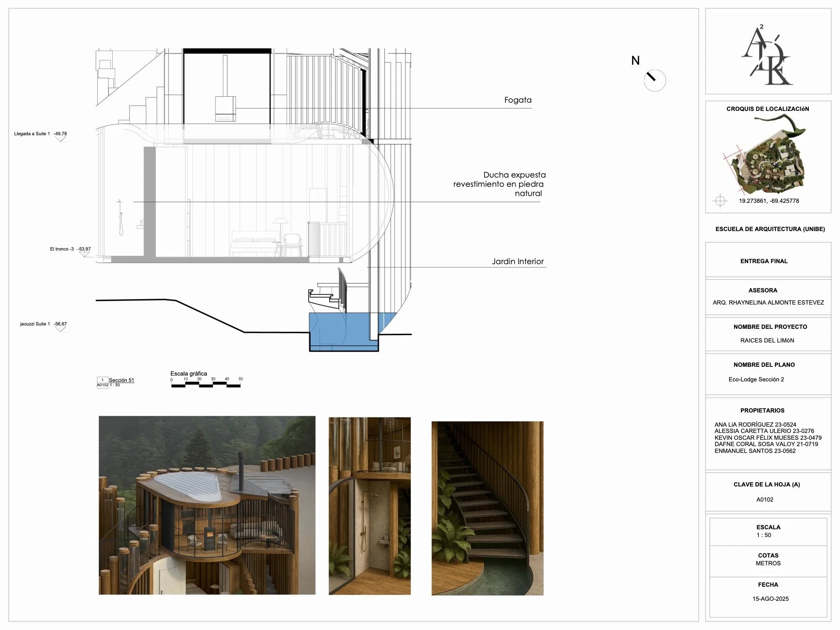Viewport: 840px width, 630px height.
Task: Select KEVIN OSCAR FÉLIX MUESES 23-0479 line
Action: (768, 438)
